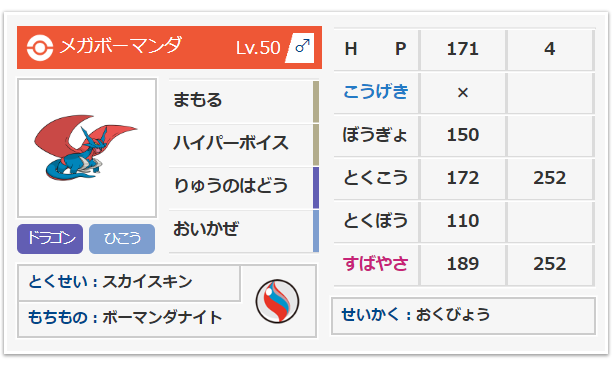Click the male gender symbol icon
This screenshot has width=615, height=366.
coord(302,47)
